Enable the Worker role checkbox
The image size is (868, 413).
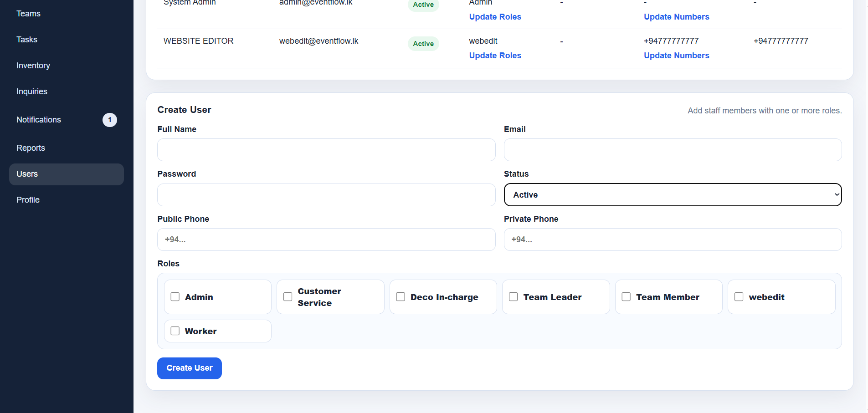pos(175,331)
